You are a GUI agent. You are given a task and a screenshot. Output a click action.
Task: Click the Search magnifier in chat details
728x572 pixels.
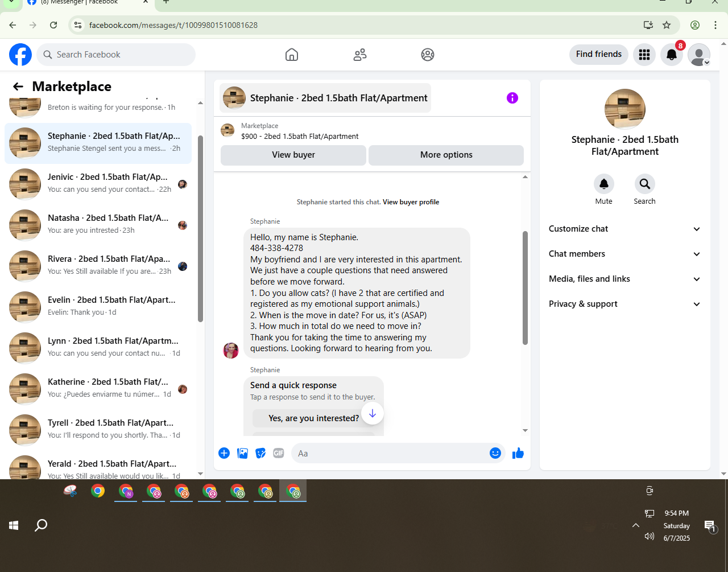coord(645,184)
